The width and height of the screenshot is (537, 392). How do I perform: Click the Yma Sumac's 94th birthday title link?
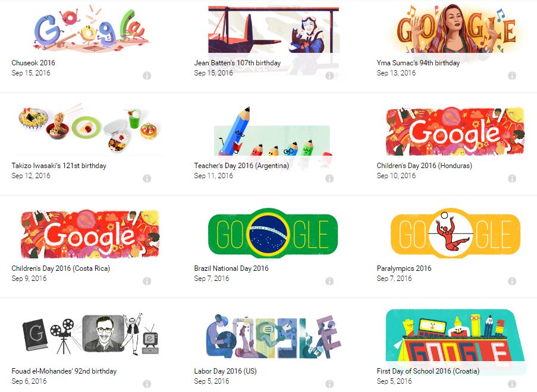[418, 63]
